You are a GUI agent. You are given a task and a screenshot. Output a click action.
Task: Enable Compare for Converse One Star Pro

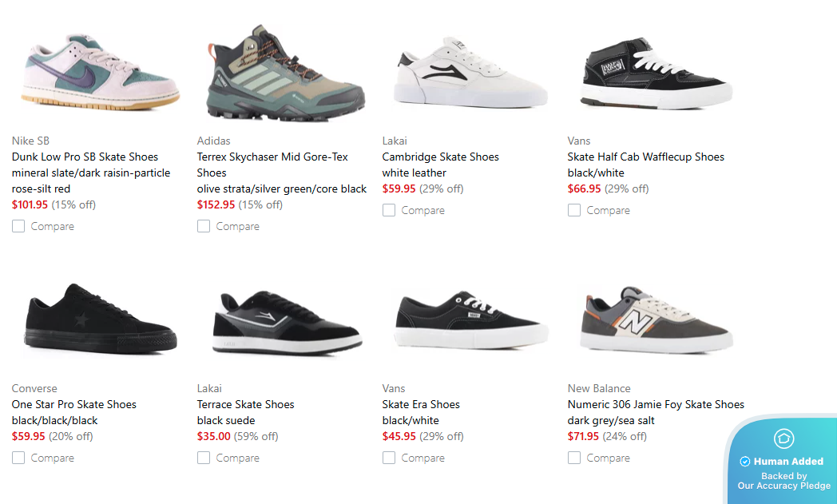[x=18, y=458]
